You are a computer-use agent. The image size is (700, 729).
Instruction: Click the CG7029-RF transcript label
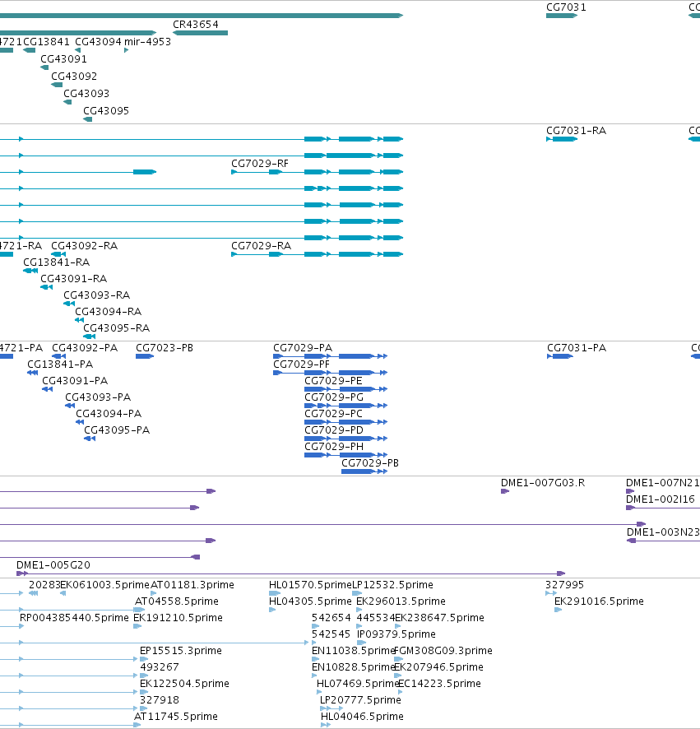click(x=260, y=164)
